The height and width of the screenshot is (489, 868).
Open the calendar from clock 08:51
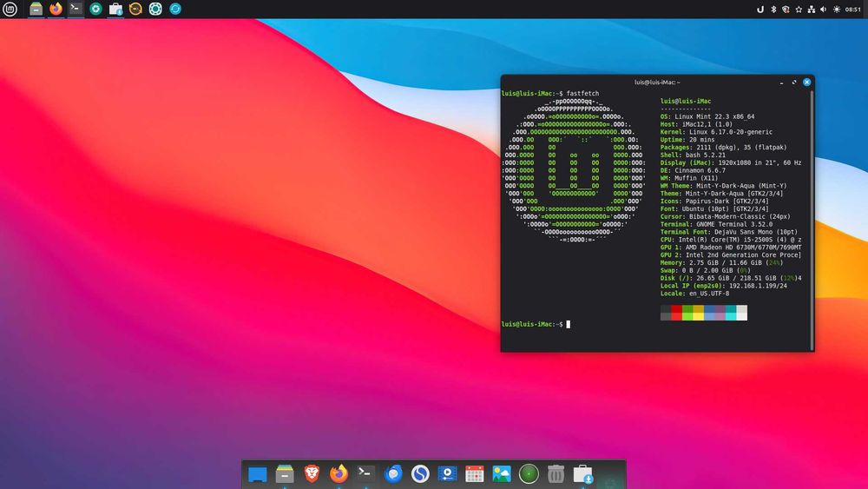[x=853, y=10]
